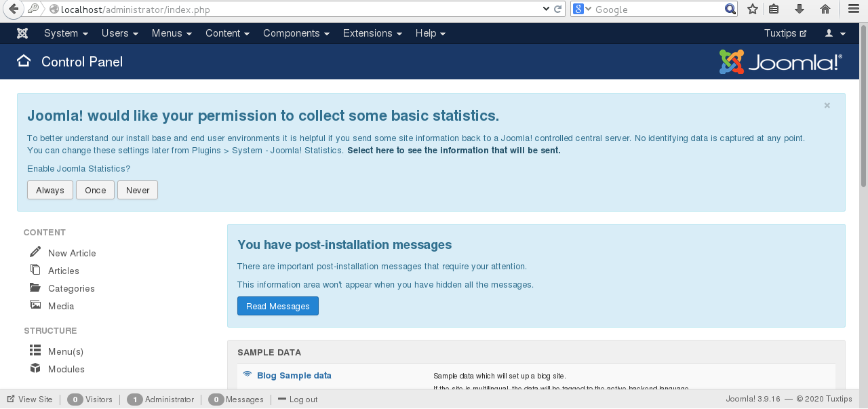This screenshot has width=868, height=409.
Task: Click the Log out dash icon
Action: (282, 399)
